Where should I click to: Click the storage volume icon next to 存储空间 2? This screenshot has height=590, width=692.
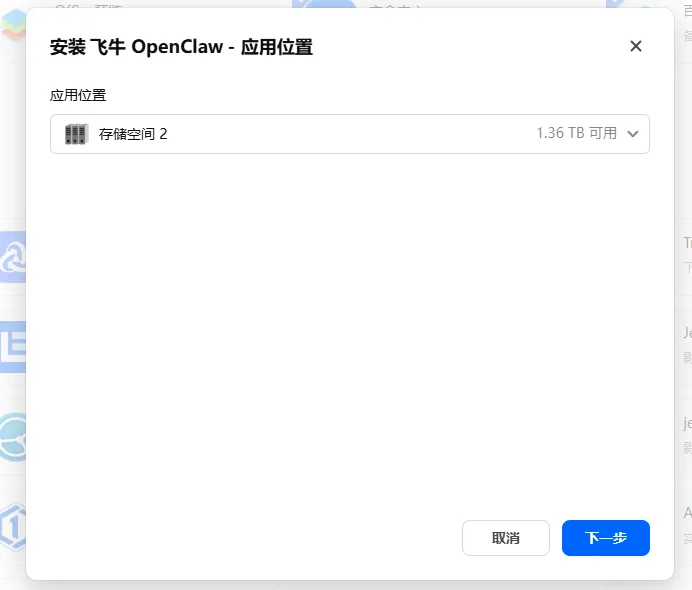[x=76, y=134]
